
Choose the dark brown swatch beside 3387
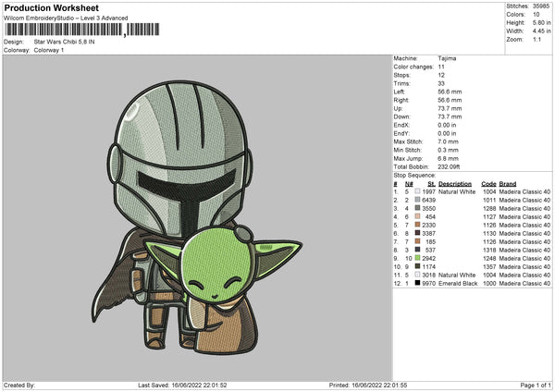click(418, 233)
